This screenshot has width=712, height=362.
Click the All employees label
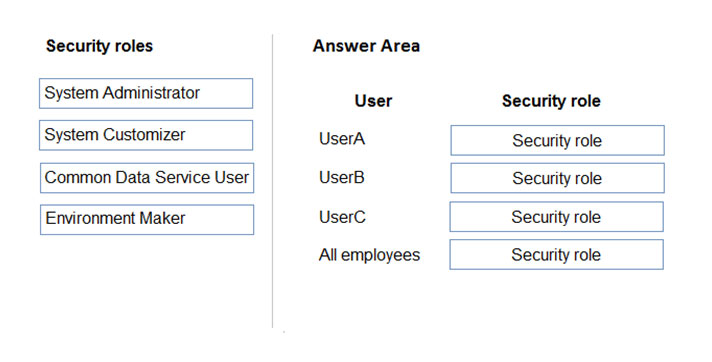[369, 255]
